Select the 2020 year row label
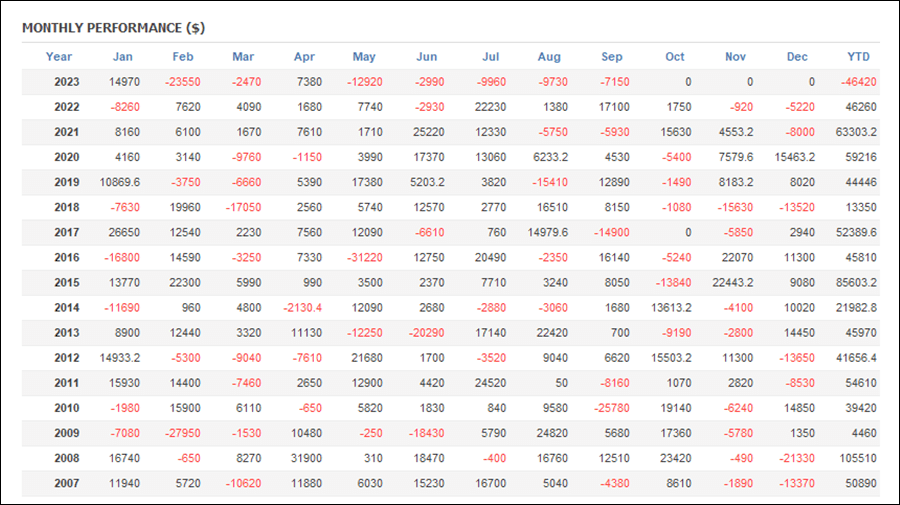This screenshot has height=505, width=900. tap(67, 157)
